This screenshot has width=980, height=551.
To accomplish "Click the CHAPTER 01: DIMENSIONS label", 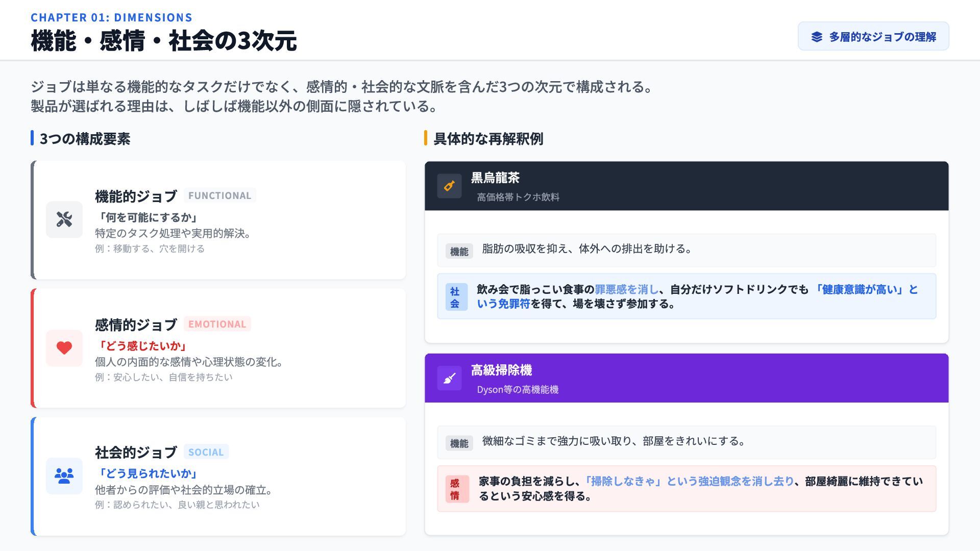I will (111, 17).
